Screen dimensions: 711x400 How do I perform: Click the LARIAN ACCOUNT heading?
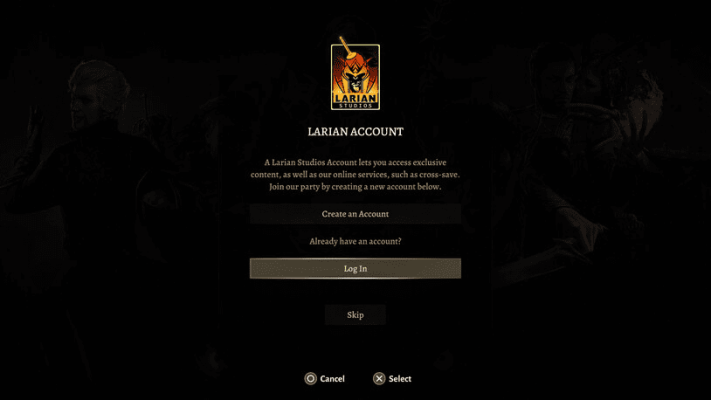coord(355,132)
